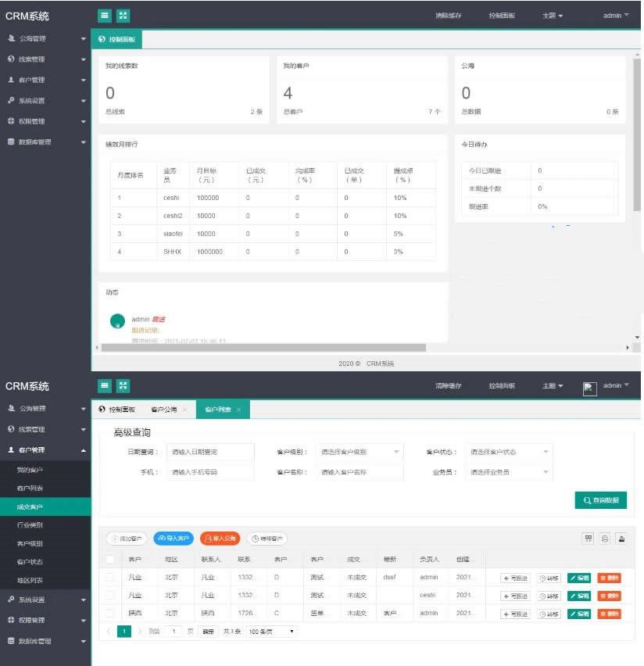Click dashboard vertical scrollbar thumb
The width and height of the screenshot is (644, 666).
[636, 134]
